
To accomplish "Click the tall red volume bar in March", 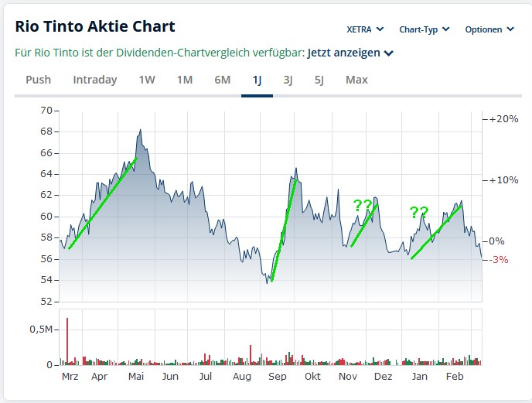I will coord(67,340).
